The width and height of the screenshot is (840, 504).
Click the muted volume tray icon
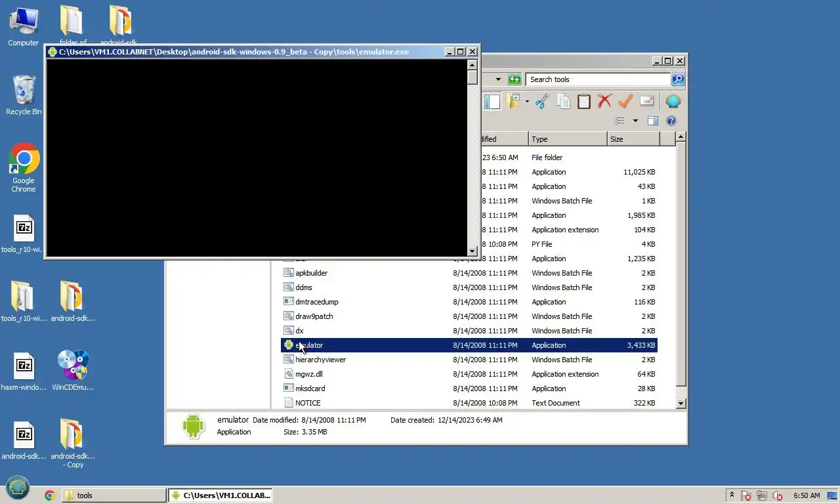coord(778,495)
